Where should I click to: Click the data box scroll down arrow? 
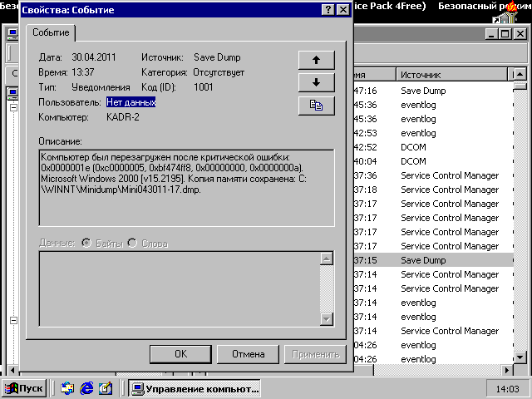[x=327, y=319]
